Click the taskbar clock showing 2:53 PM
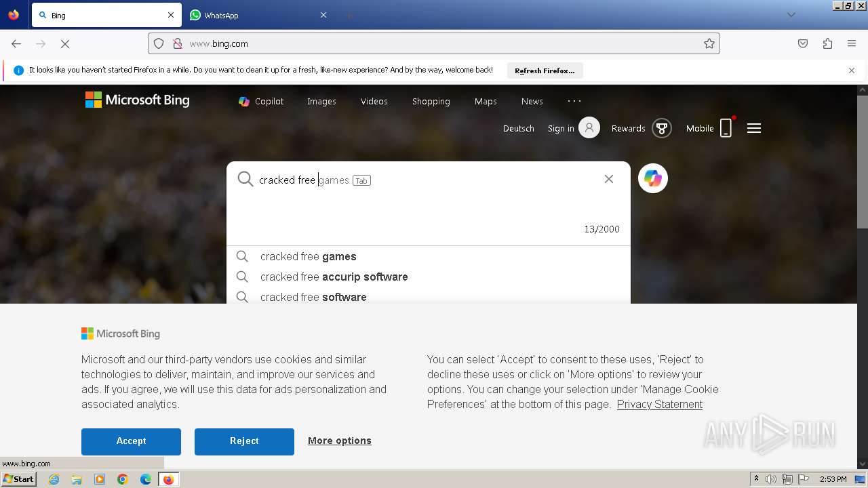The image size is (868, 488). [833, 479]
